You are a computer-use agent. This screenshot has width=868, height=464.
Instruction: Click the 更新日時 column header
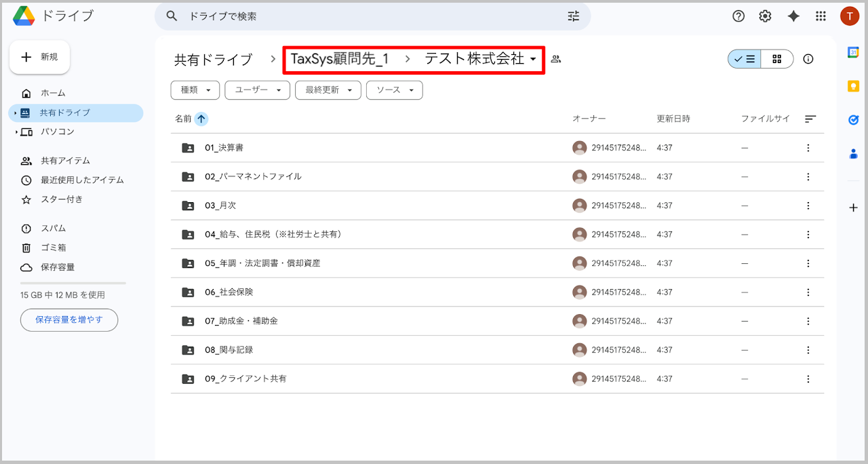tap(673, 119)
